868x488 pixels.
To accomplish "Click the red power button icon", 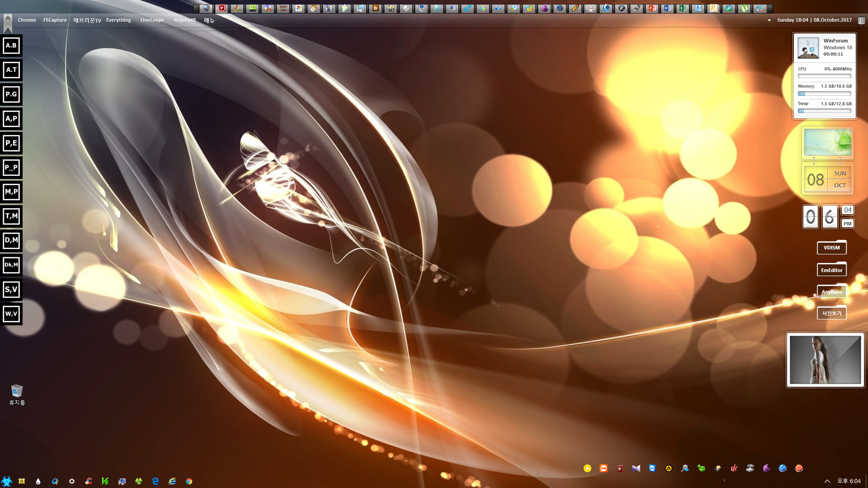I will 799,469.
